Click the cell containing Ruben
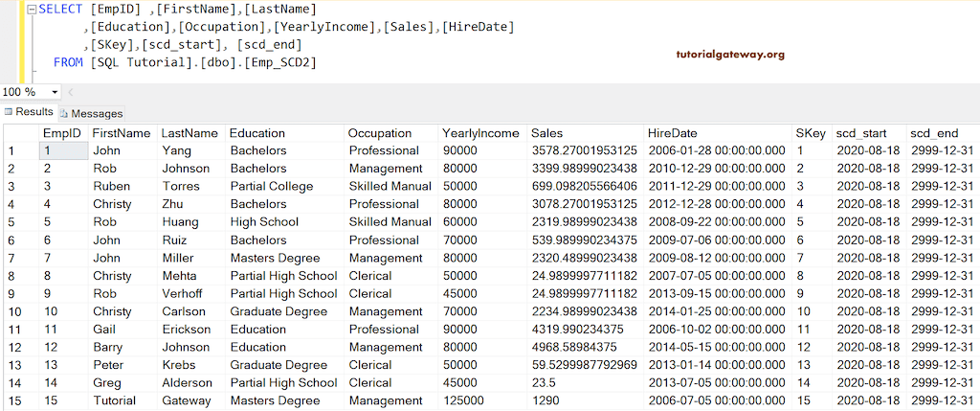 [x=110, y=186]
